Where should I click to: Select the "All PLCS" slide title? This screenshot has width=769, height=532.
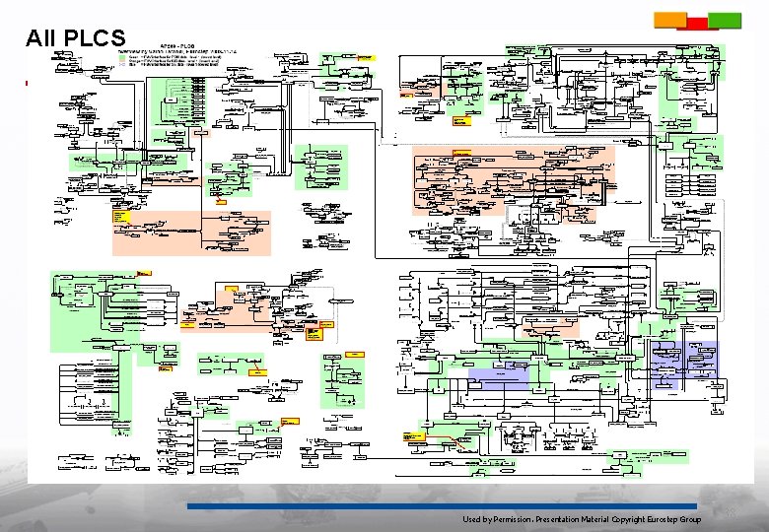coord(76,37)
